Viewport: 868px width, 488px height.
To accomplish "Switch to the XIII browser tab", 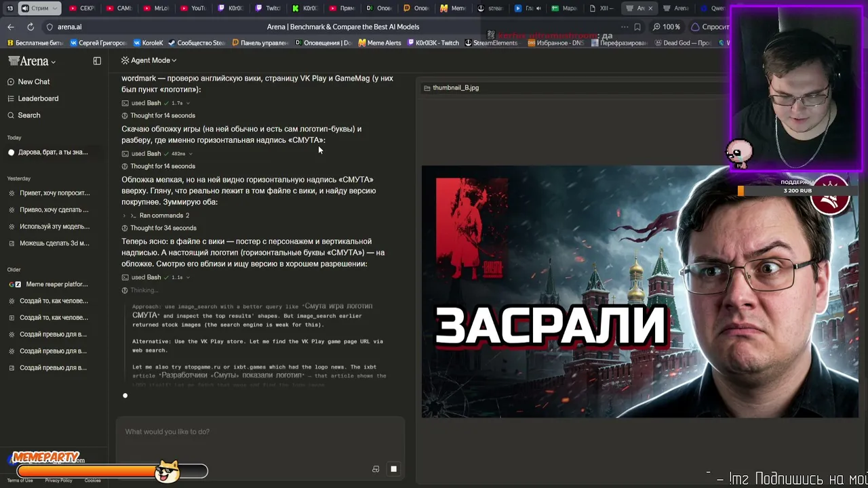I will pyautogui.click(x=601, y=9).
